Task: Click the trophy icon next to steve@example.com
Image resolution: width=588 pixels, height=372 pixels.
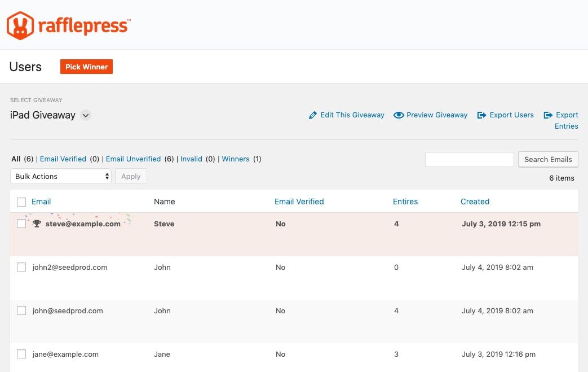Action: pos(37,224)
